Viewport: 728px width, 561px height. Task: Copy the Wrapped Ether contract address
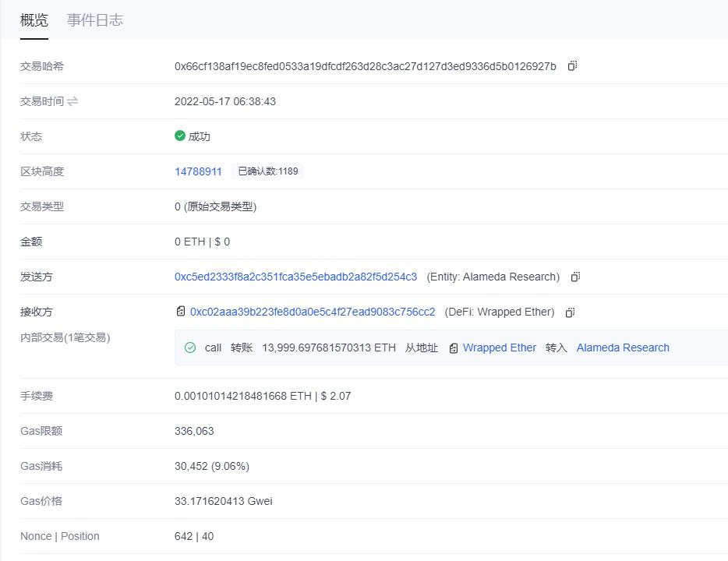pos(570,312)
